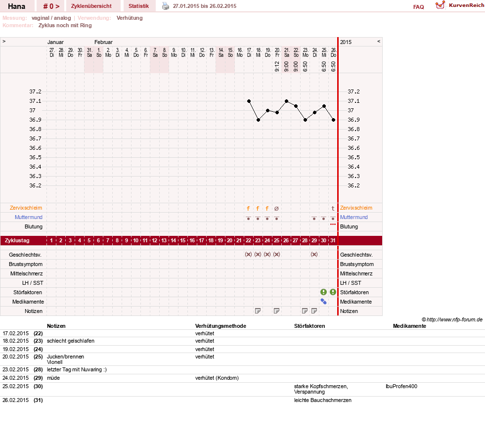The image size is (485, 448).
Task: Click Geschlechtsv. marker on cycle day 22
Action: click(248, 254)
